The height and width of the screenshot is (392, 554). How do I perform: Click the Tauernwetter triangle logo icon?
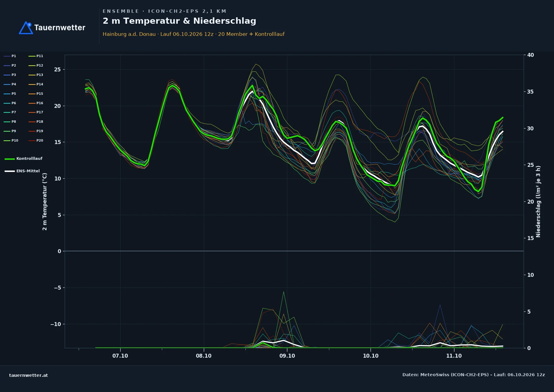[26, 28]
